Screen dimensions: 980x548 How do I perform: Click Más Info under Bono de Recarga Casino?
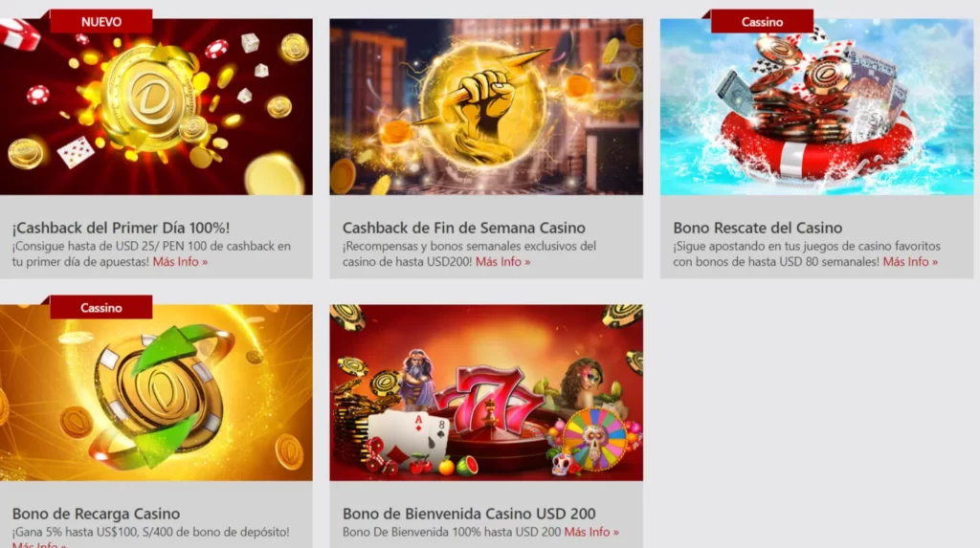tap(38, 545)
